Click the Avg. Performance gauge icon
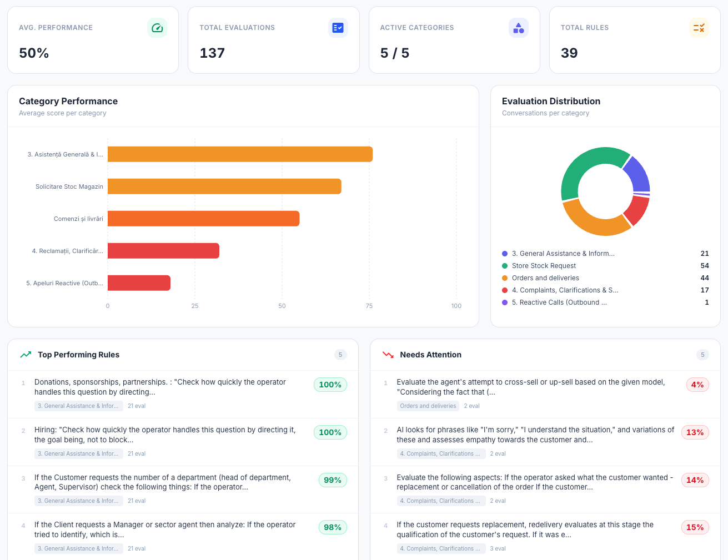728x560 pixels. (x=157, y=27)
